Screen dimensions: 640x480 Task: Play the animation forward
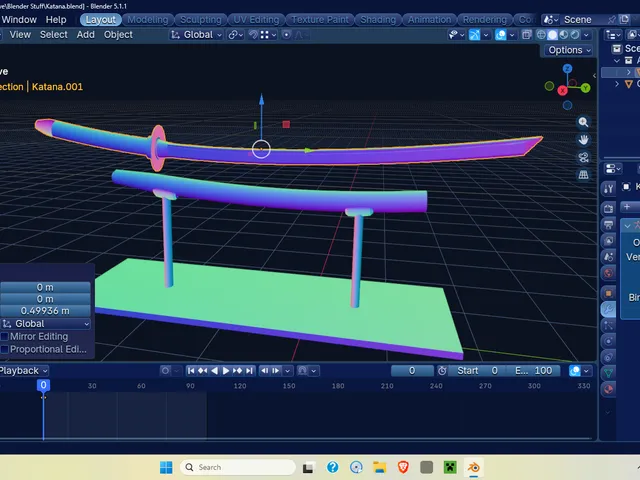[226, 371]
